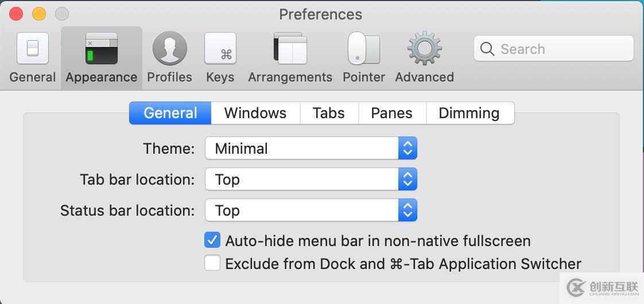Image resolution: width=644 pixels, height=304 pixels.
Task: Open the Keys preferences icon
Action: [220, 49]
